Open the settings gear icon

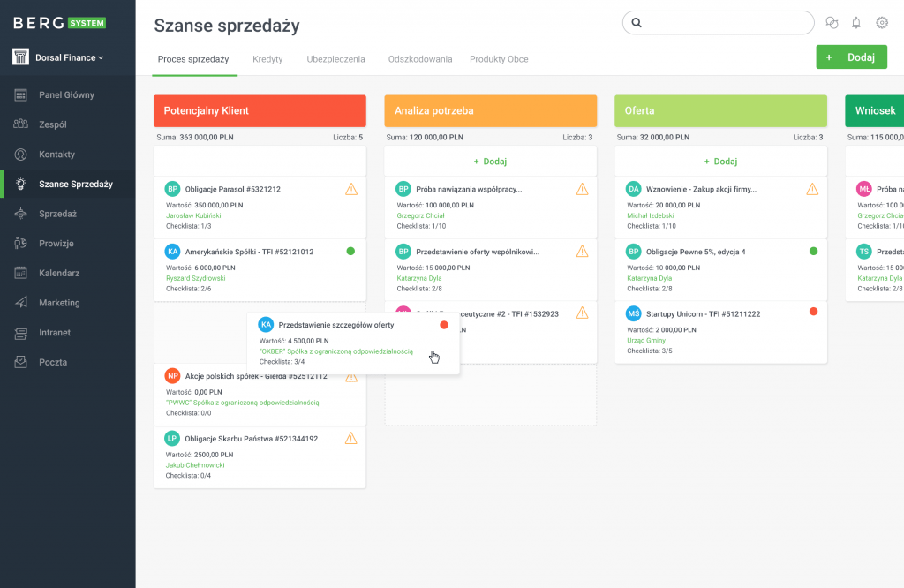tap(882, 22)
